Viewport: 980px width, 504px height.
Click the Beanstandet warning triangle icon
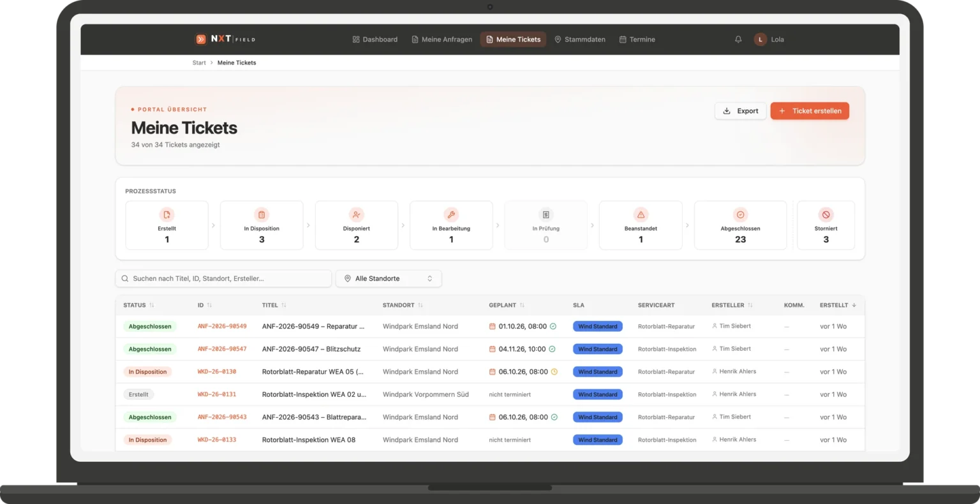coord(641,215)
